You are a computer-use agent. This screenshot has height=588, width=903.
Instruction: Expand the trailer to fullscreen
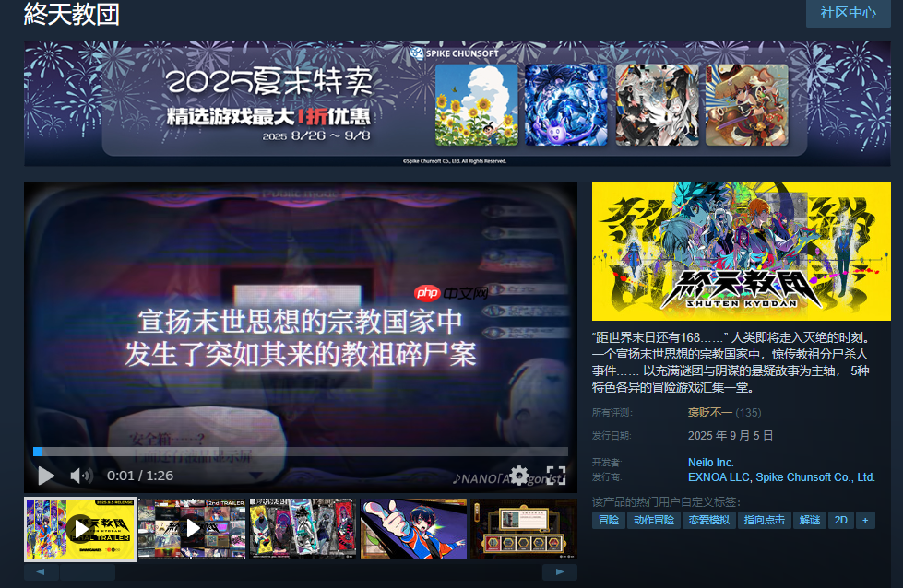tap(555, 476)
